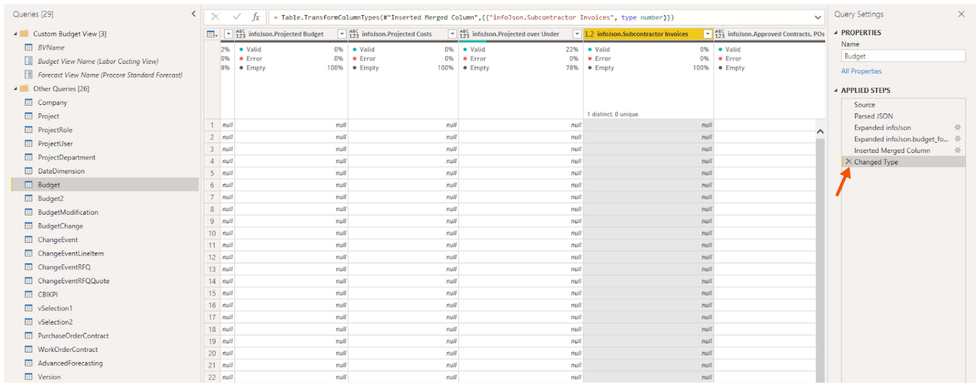This screenshot has width=980, height=387.
Task: Select Forecast View Name query
Action: (x=110, y=75)
